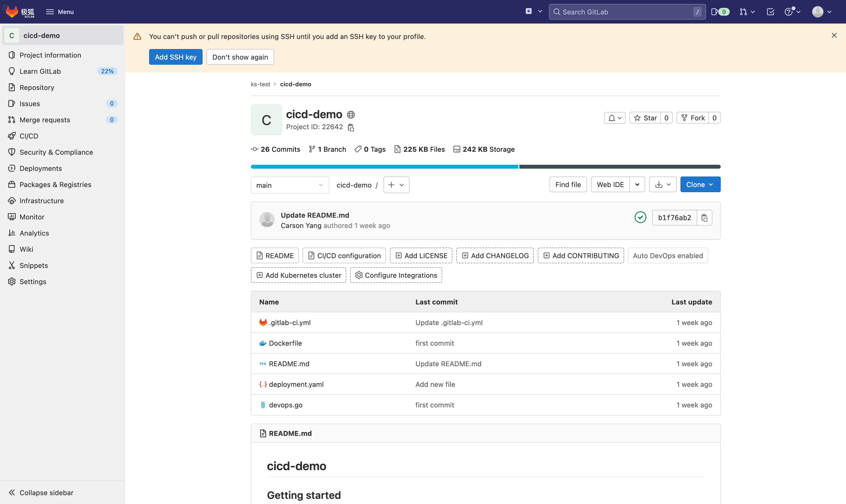Open the top Menu hamburger
Image resolution: width=846 pixels, height=504 pixels.
[x=60, y=12]
